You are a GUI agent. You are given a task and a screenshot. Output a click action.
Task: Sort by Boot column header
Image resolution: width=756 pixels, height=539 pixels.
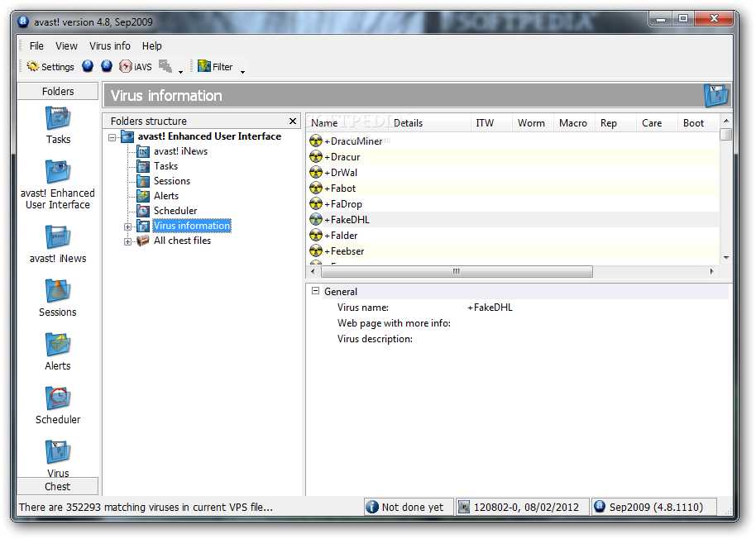699,123
